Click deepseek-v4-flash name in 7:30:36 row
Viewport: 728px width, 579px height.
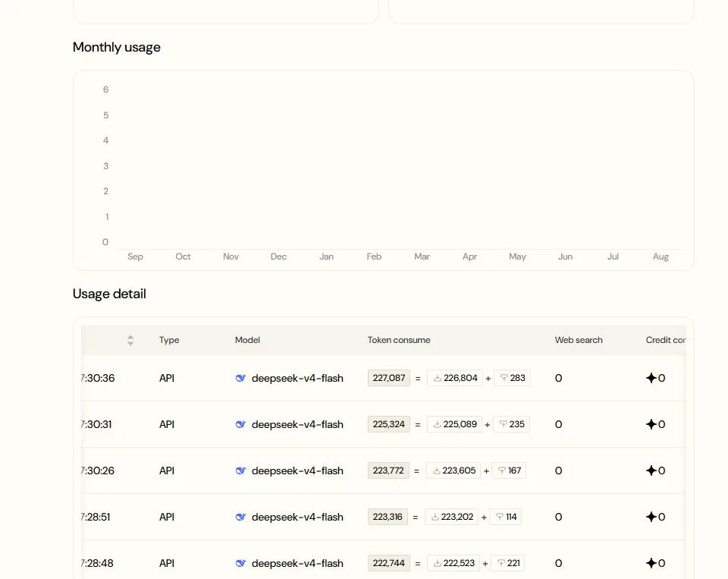(x=297, y=378)
